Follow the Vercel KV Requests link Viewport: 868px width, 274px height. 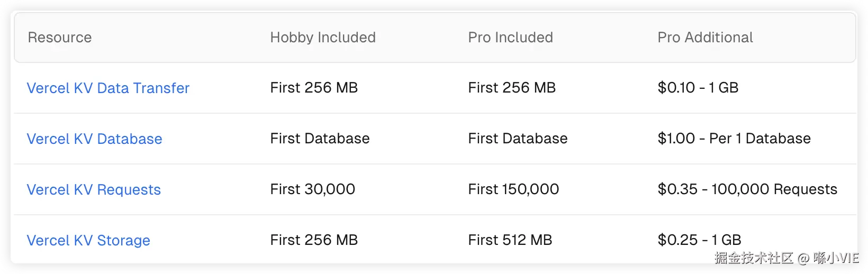[x=94, y=189]
